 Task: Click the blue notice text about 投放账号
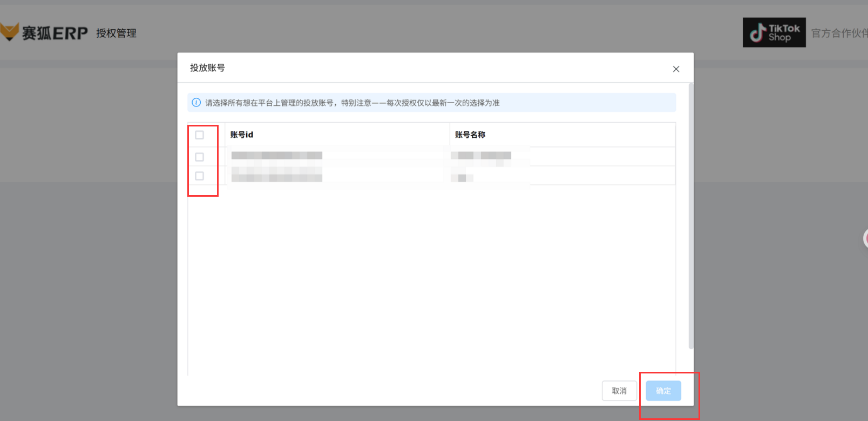[352, 103]
